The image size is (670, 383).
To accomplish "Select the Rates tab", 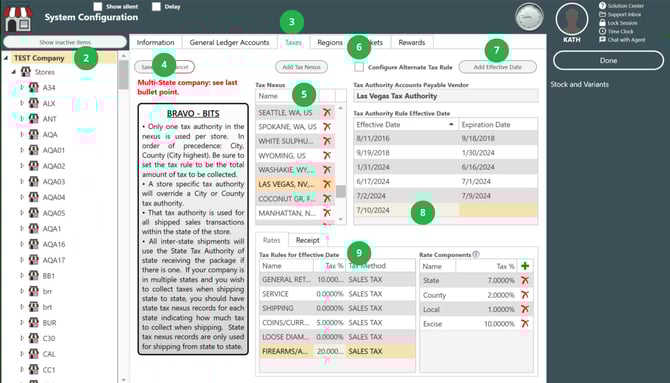I will click(x=272, y=240).
